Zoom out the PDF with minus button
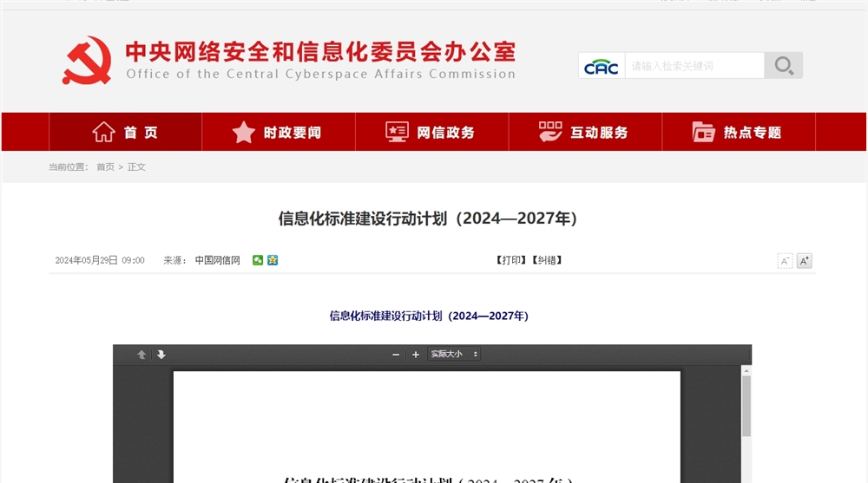This screenshot has height=483, width=868. point(396,355)
